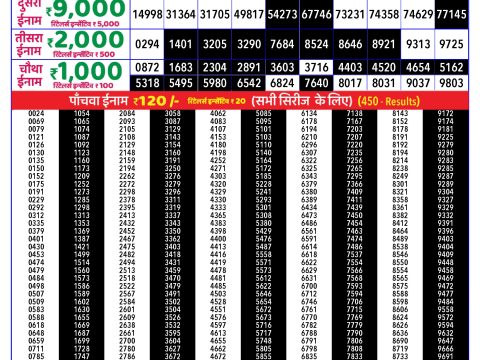Click fourth prize number 4403
Screen dimensions: 480x360
point(350,67)
